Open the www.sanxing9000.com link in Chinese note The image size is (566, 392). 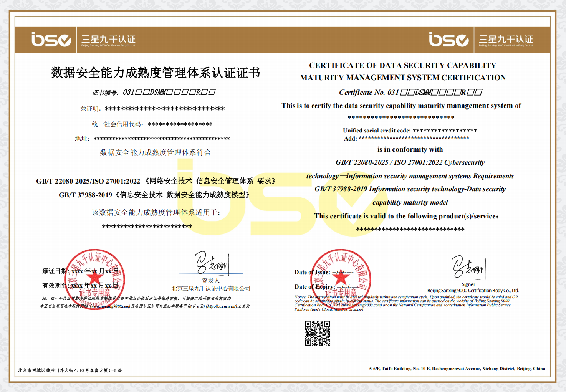pyautogui.click(x=111, y=306)
